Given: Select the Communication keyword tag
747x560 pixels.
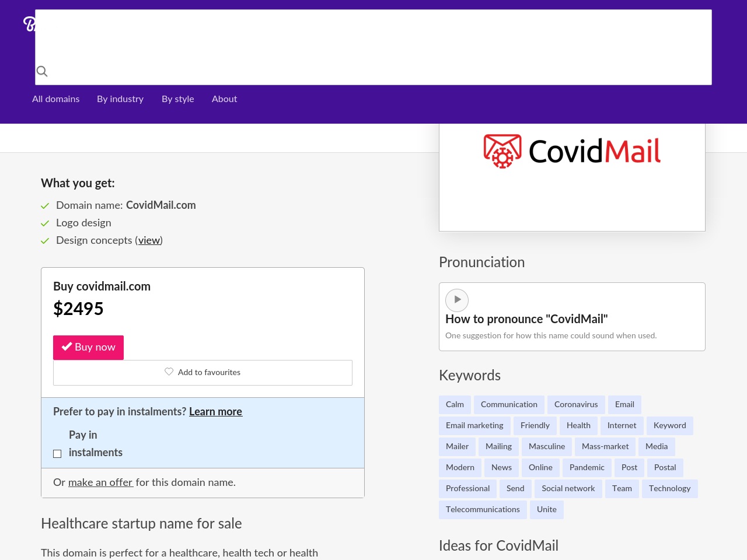Looking at the screenshot, I should [x=509, y=405].
